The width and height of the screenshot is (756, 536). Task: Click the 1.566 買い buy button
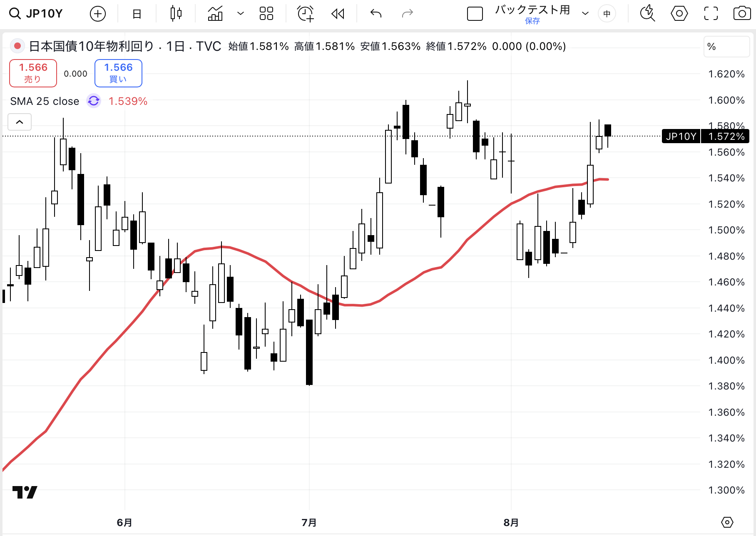[x=118, y=73]
